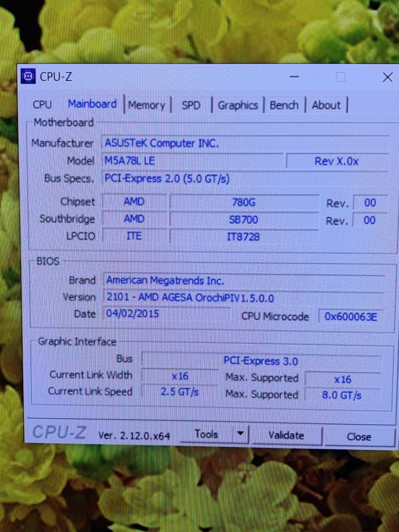Image resolution: width=399 pixels, height=532 pixels.
Task: Click the Max. Supported x16 width value
Action: click(x=343, y=379)
